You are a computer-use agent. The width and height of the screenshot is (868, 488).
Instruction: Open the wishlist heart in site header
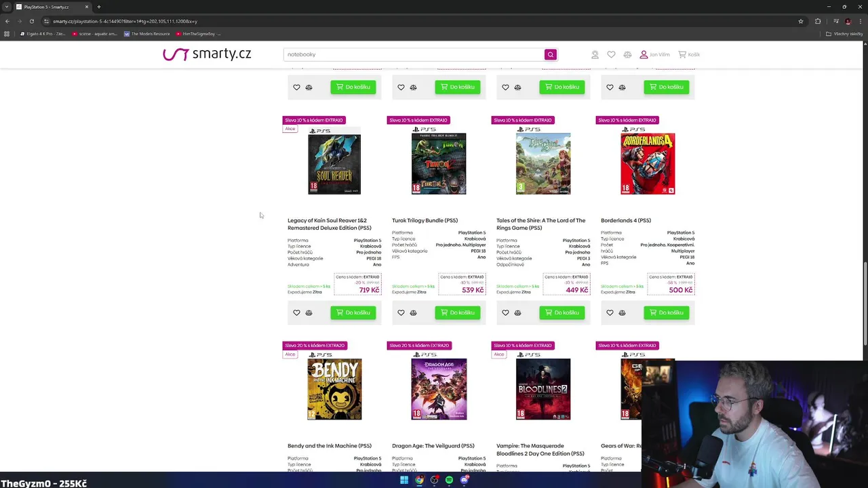(x=611, y=54)
